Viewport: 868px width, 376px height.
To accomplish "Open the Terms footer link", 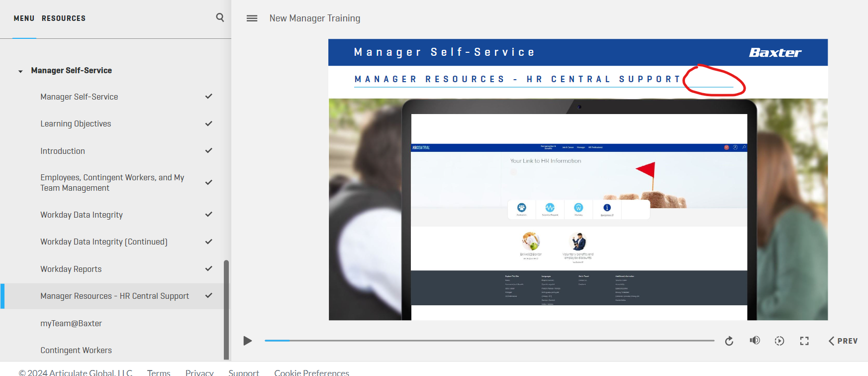I will pyautogui.click(x=159, y=373).
